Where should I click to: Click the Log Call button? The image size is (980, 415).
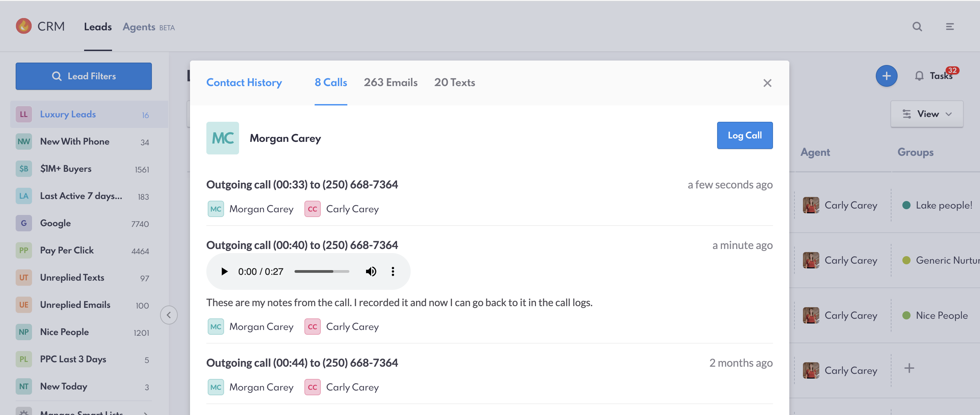744,135
